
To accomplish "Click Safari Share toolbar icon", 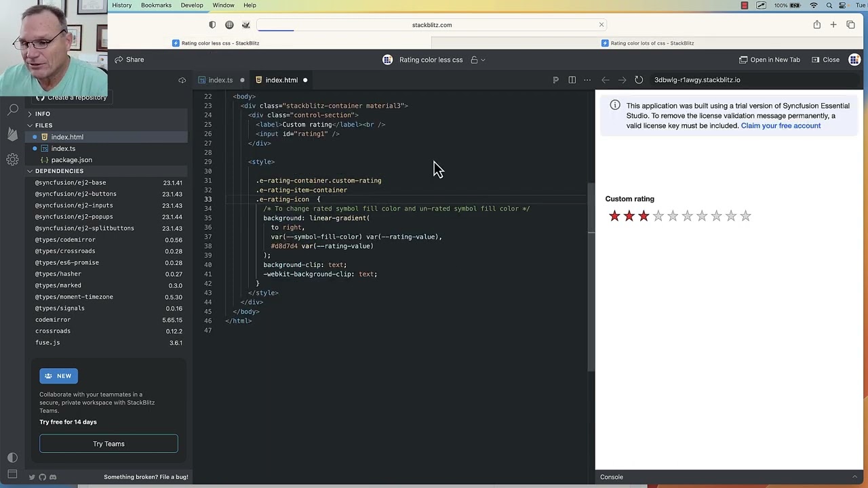I will (817, 25).
